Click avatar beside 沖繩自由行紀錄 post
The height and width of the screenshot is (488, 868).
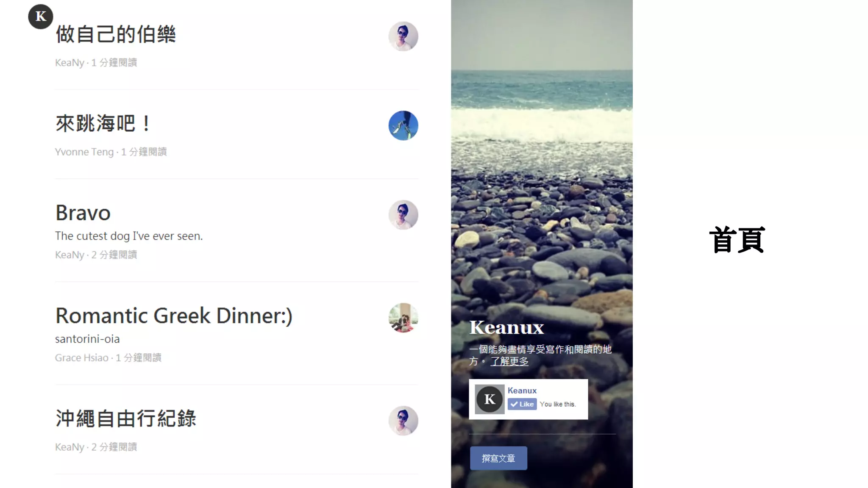pos(403,421)
